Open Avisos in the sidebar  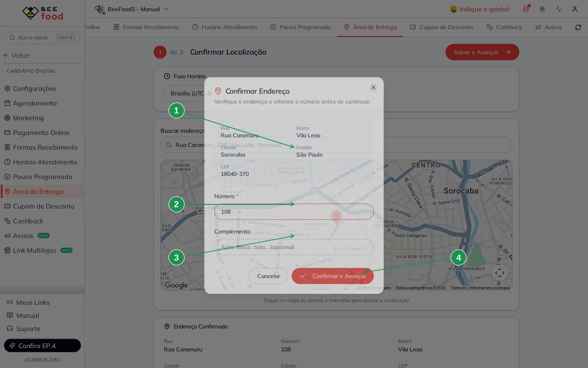[42, 236]
